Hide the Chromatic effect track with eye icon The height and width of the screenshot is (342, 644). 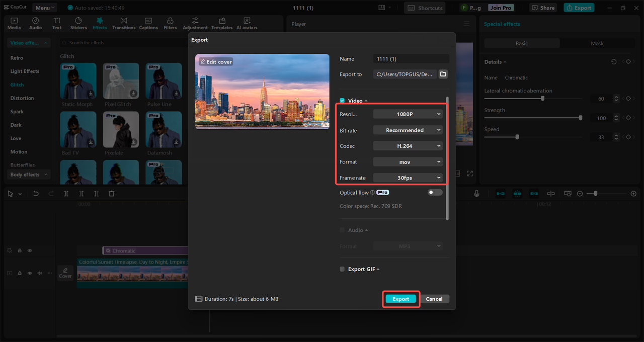(30, 250)
